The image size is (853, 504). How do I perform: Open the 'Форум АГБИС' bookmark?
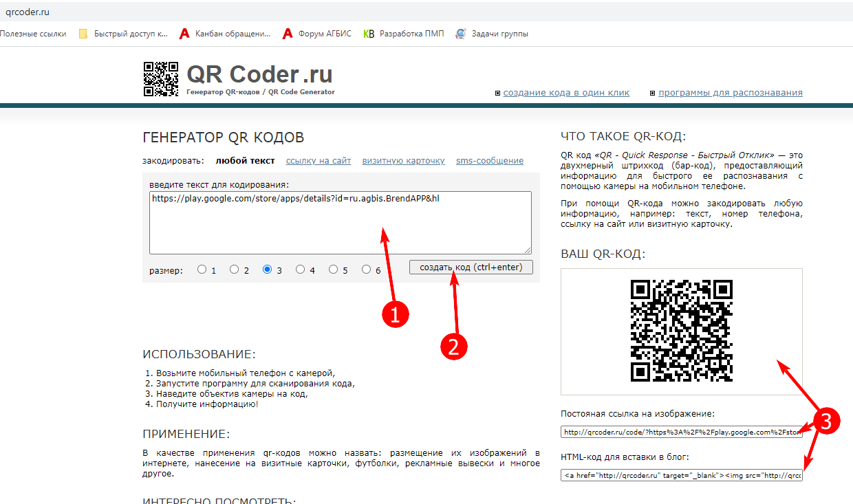click(x=316, y=33)
